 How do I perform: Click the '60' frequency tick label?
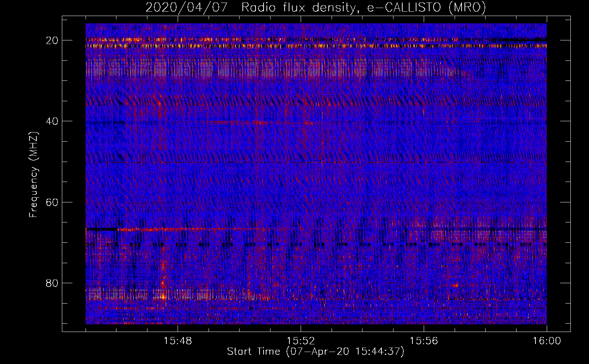click(52, 202)
